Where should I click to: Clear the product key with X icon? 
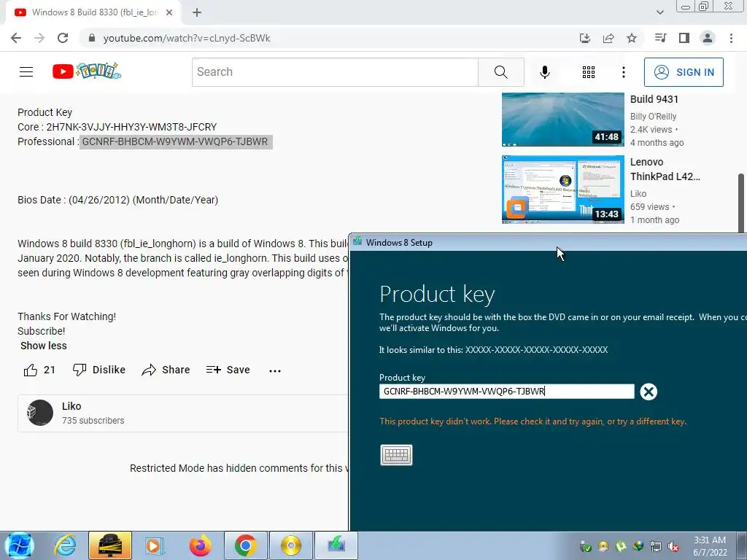pos(649,392)
